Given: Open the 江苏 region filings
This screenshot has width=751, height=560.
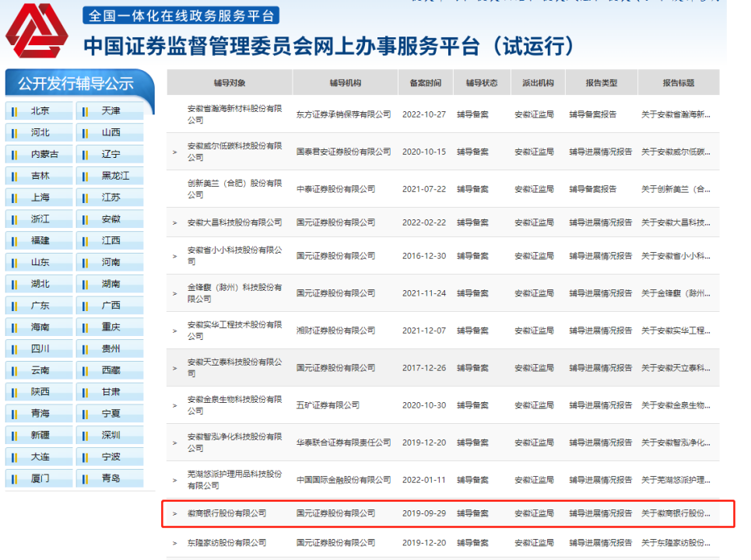Looking at the screenshot, I should tap(110, 198).
